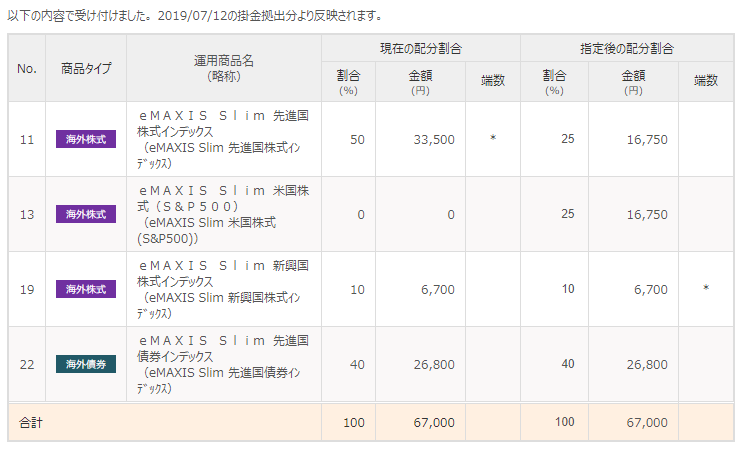Click the post-designation total amount 67,000
The width and height of the screenshot is (742, 449).
(x=647, y=423)
